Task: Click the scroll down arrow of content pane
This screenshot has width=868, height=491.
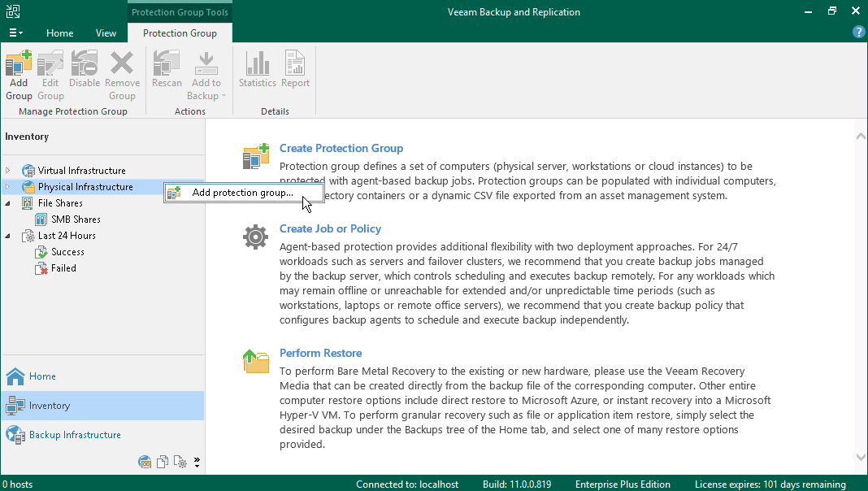Action: [860, 457]
